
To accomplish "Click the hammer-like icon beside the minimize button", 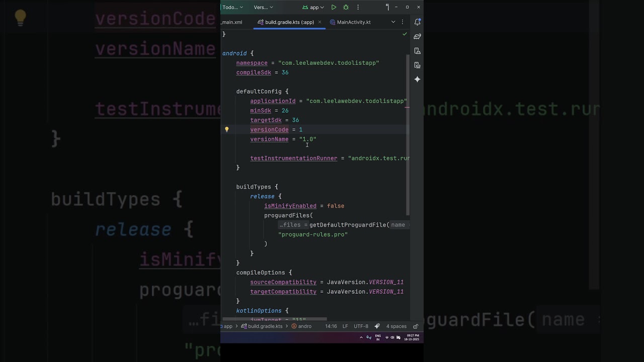I will 387,7.
